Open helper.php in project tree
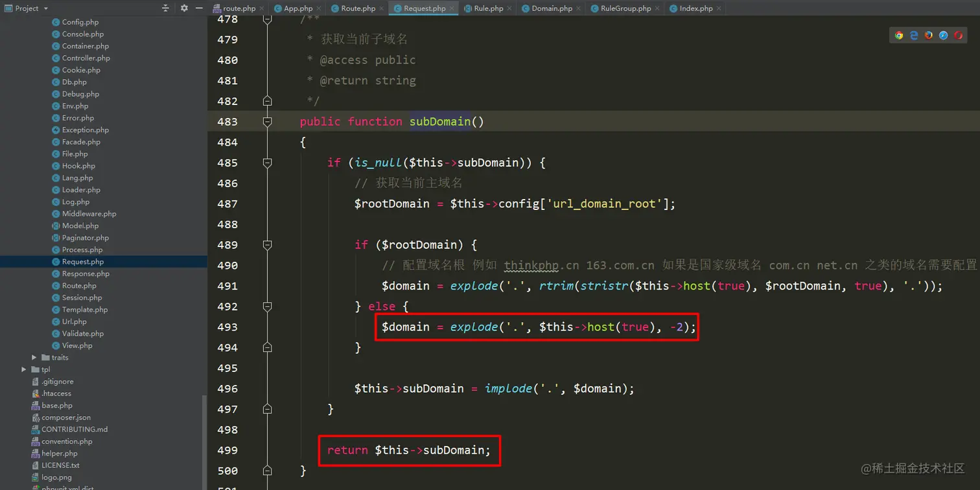 click(x=59, y=453)
